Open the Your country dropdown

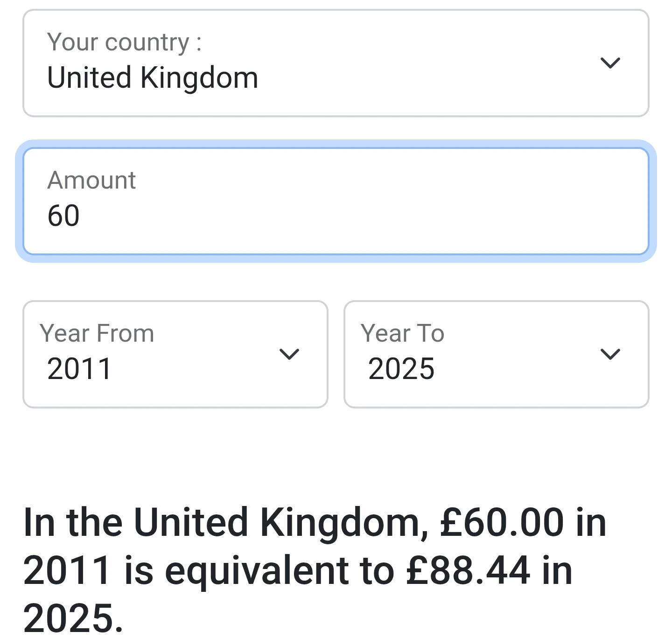(x=336, y=63)
